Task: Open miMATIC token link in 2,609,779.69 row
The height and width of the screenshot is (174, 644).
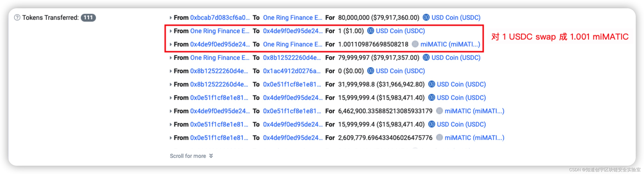Action: tap(474, 138)
